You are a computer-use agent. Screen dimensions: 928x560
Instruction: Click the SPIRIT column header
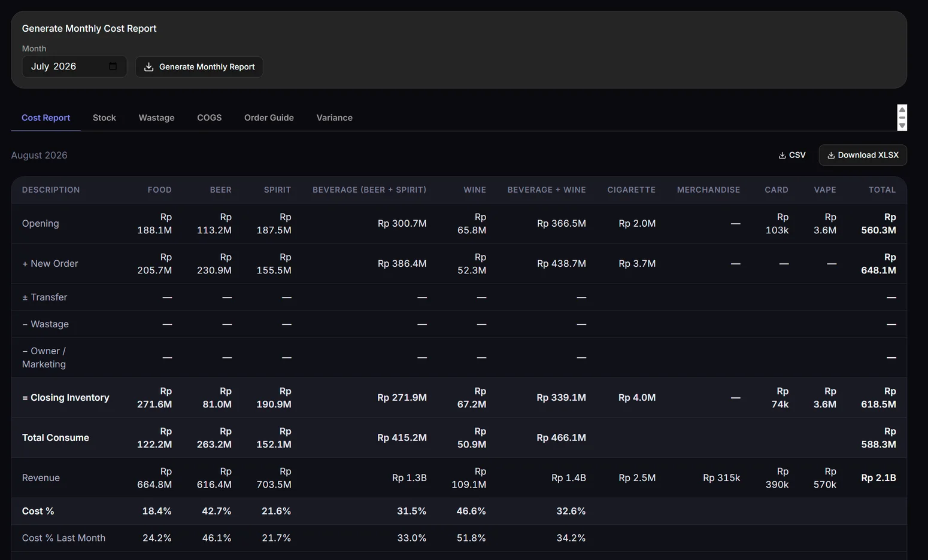(x=277, y=190)
